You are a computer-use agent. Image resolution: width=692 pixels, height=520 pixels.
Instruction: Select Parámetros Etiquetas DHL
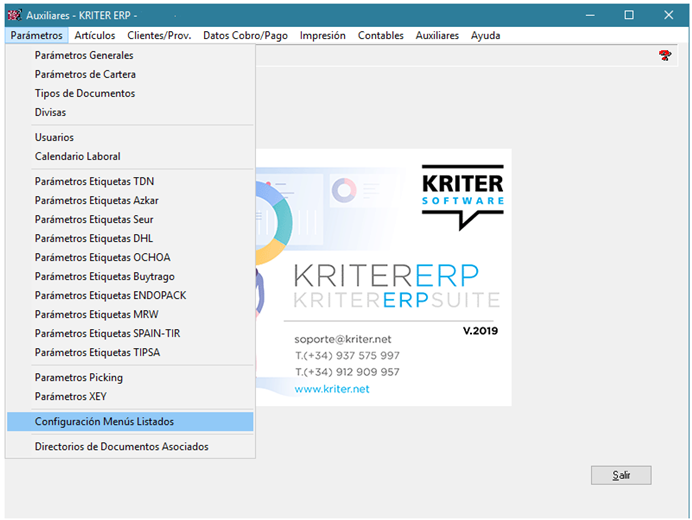click(x=130, y=238)
